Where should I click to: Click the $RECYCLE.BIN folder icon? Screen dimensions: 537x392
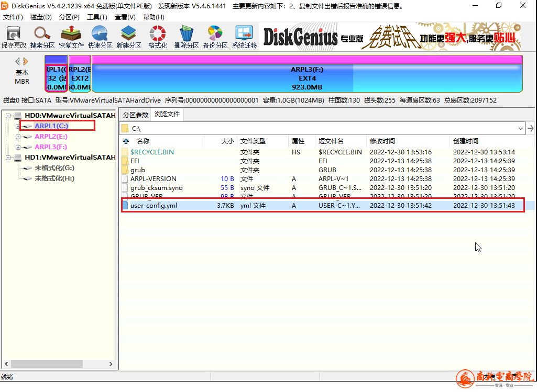(x=125, y=152)
